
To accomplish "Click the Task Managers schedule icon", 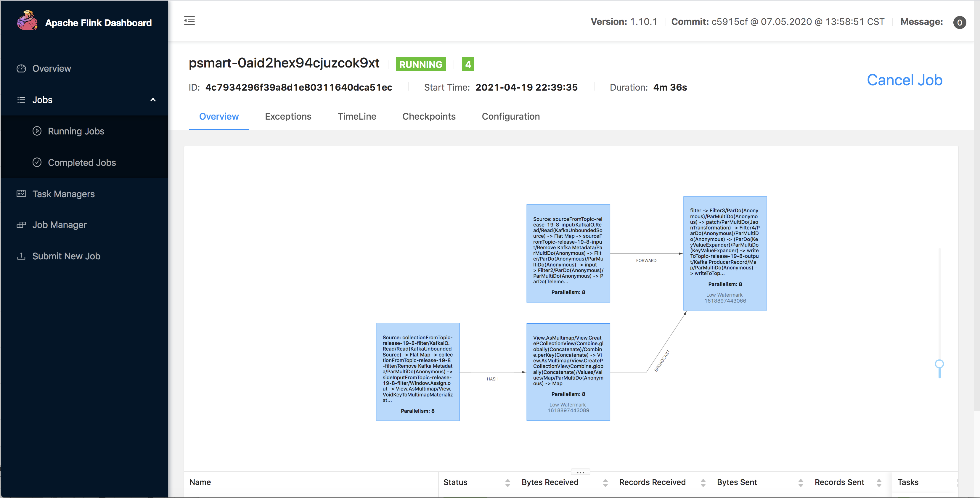I will (x=21, y=194).
